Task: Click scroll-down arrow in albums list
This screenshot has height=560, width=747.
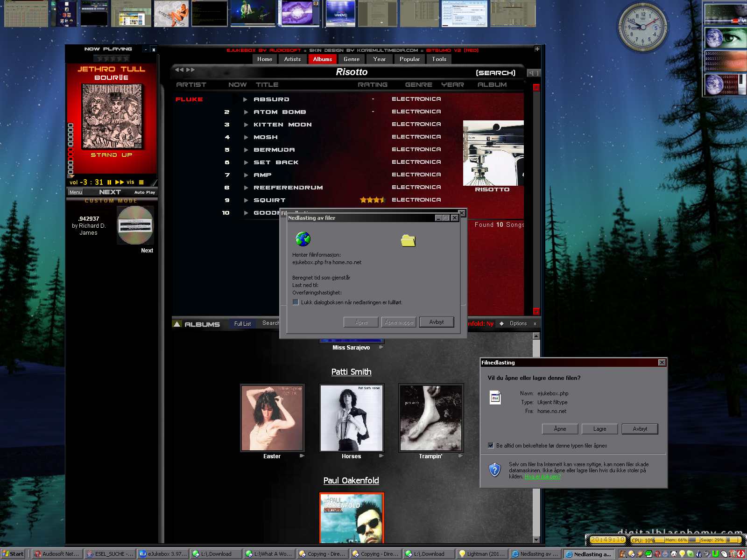Action: [x=536, y=539]
